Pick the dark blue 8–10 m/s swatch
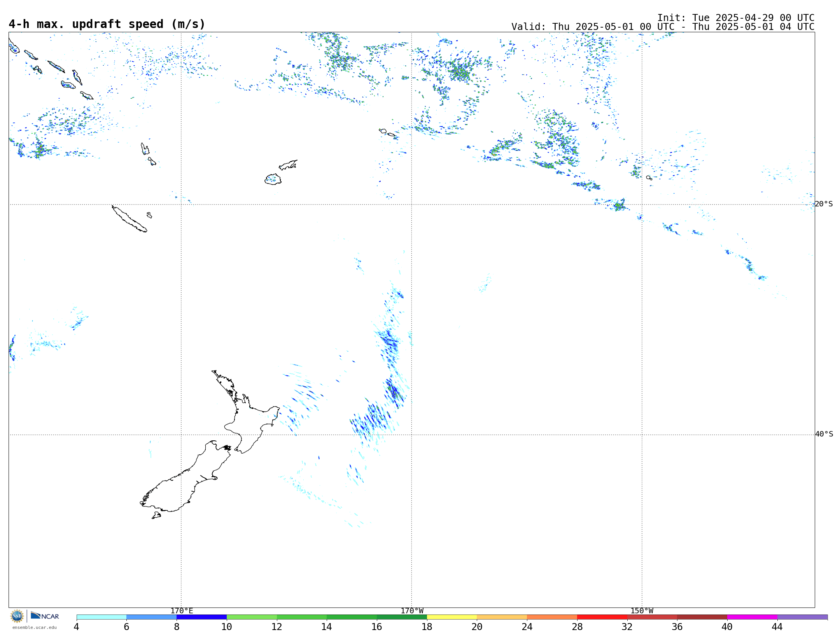The width and height of the screenshot is (840, 632). coord(201,617)
